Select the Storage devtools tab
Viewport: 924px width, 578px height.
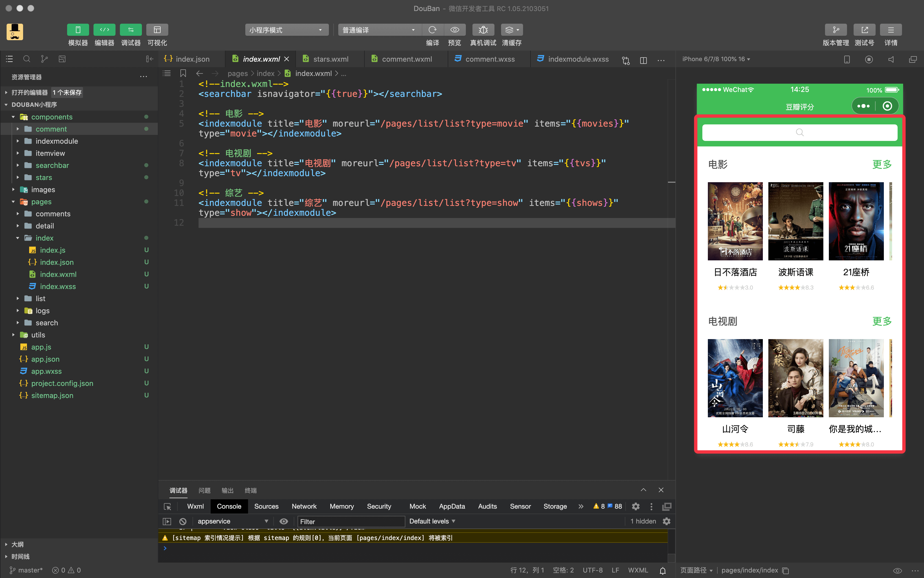click(x=555, y=506)
